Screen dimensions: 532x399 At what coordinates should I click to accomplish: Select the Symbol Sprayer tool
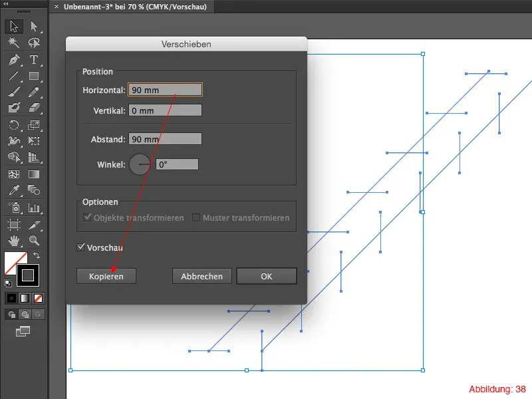pyautogui.click(x=14, y=207)
